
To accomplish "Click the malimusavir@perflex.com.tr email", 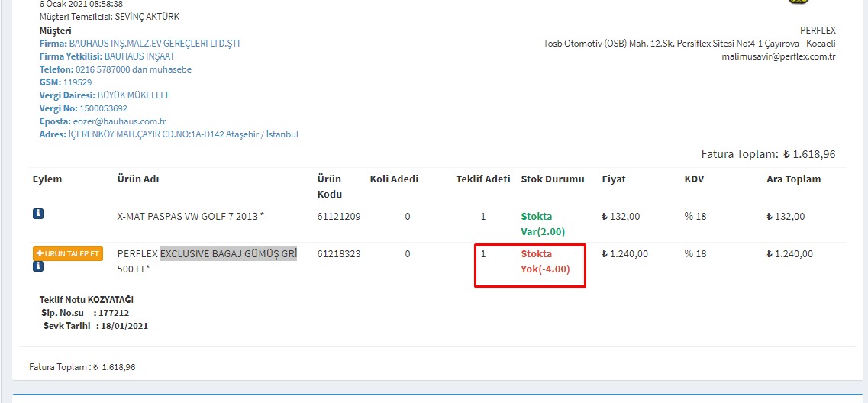I will [779, 56].
